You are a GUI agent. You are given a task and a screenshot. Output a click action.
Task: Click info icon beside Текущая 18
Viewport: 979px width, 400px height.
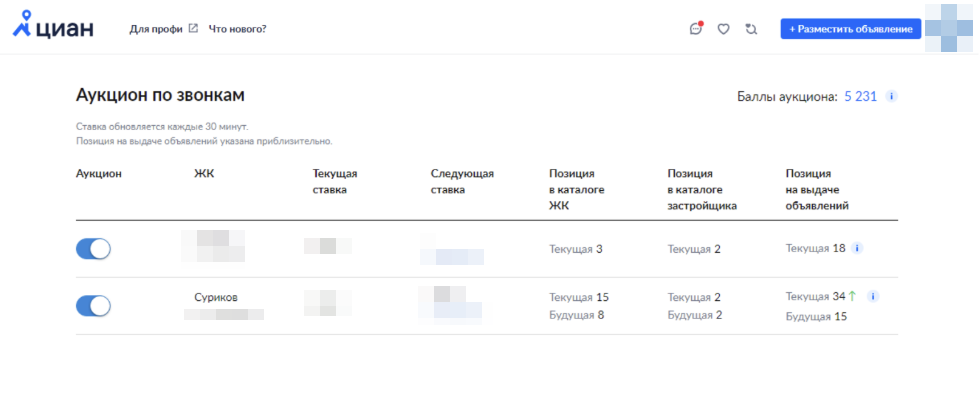point(857,248)
